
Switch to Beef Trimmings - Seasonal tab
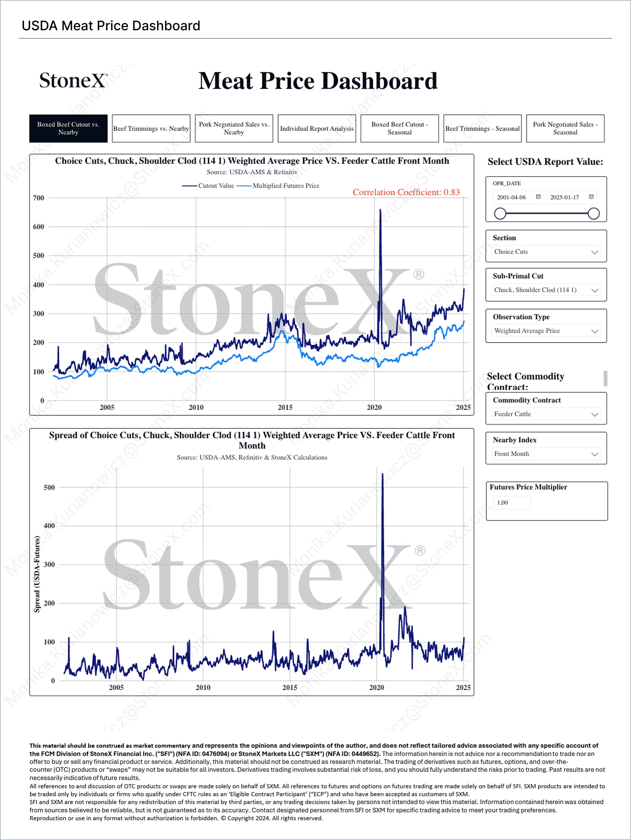click(483, 128)
